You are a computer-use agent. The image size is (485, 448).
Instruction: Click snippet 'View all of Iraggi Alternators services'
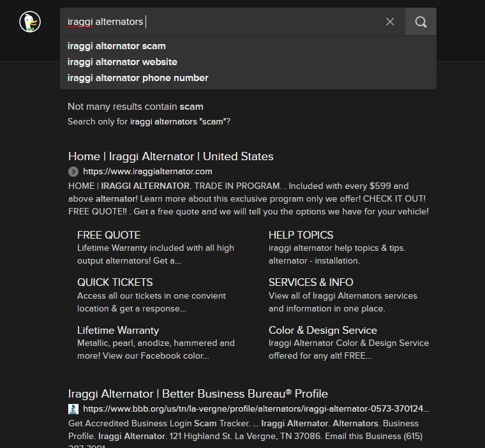pos(343,295)
